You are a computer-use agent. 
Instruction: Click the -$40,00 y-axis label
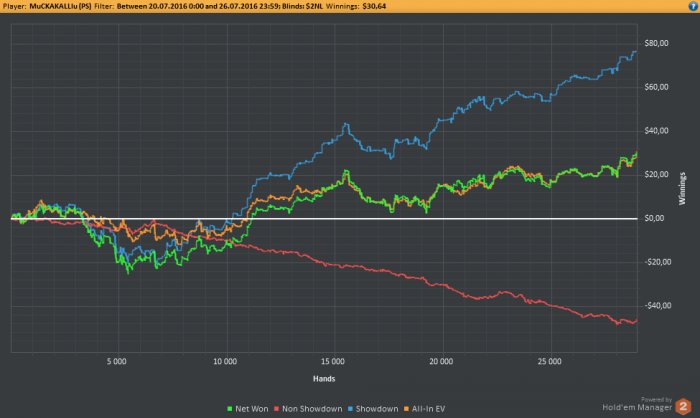pos(658,306)
